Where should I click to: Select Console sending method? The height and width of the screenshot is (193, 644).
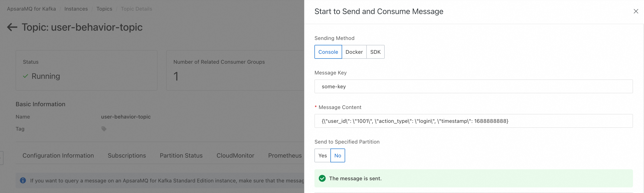[328, 52]
